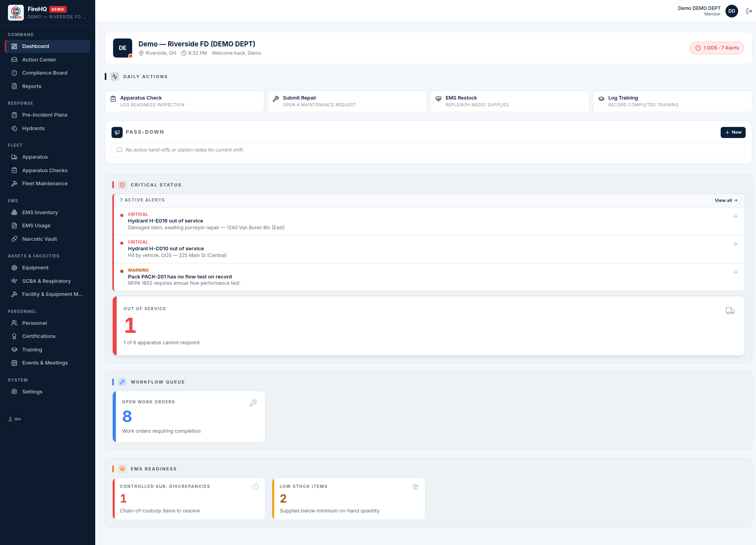
Task: Click the Apparatus Checks clipboard icon
Action: click(x=14, y=170)
